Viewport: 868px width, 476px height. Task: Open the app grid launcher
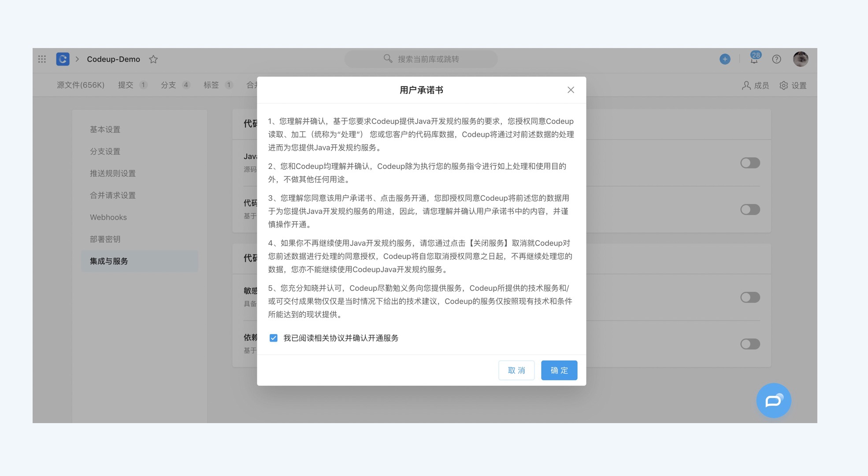42,59
